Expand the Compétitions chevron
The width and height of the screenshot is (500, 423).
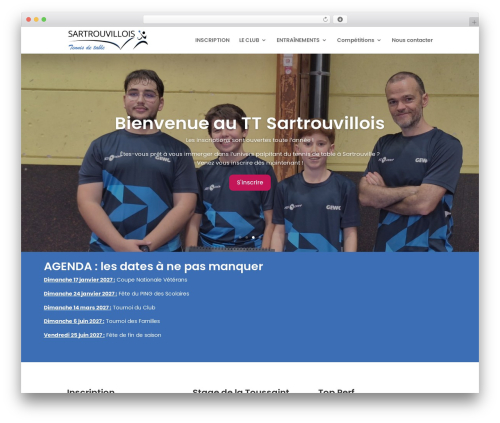[379, 40]
